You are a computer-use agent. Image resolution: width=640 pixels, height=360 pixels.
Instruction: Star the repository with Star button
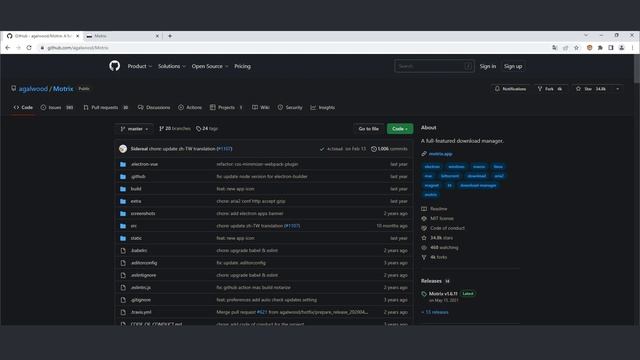pos(591,89)
